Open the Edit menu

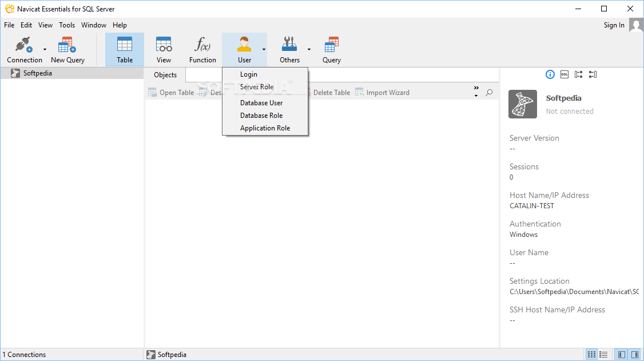(x=26, y=25)
